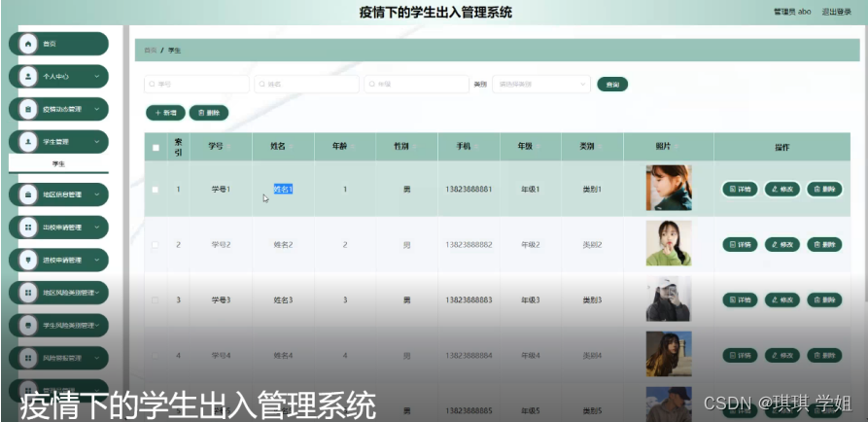Click the 查询 search button

coord(612,85)
